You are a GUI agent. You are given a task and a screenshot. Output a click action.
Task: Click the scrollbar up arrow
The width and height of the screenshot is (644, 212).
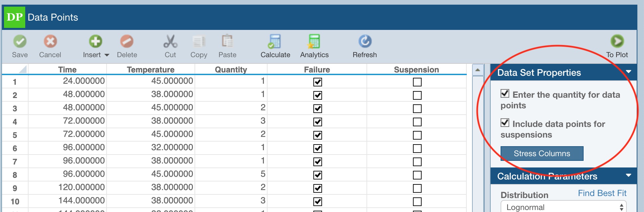click(x=477, y=70)
